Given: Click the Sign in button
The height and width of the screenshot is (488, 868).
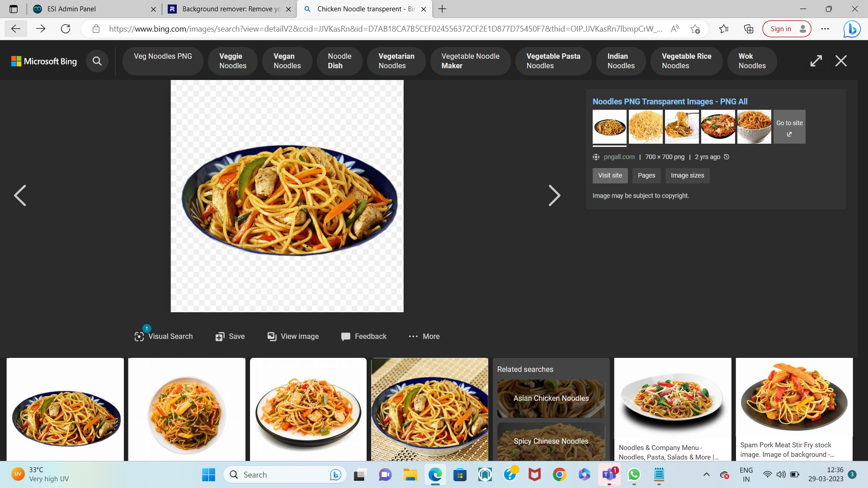Looking at the screenshot, I should tap(787, 29).
